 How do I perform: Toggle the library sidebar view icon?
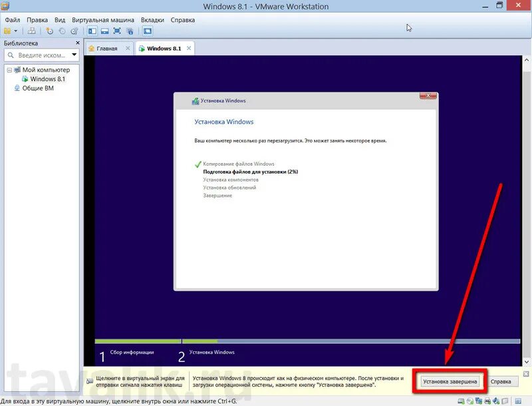92,31
